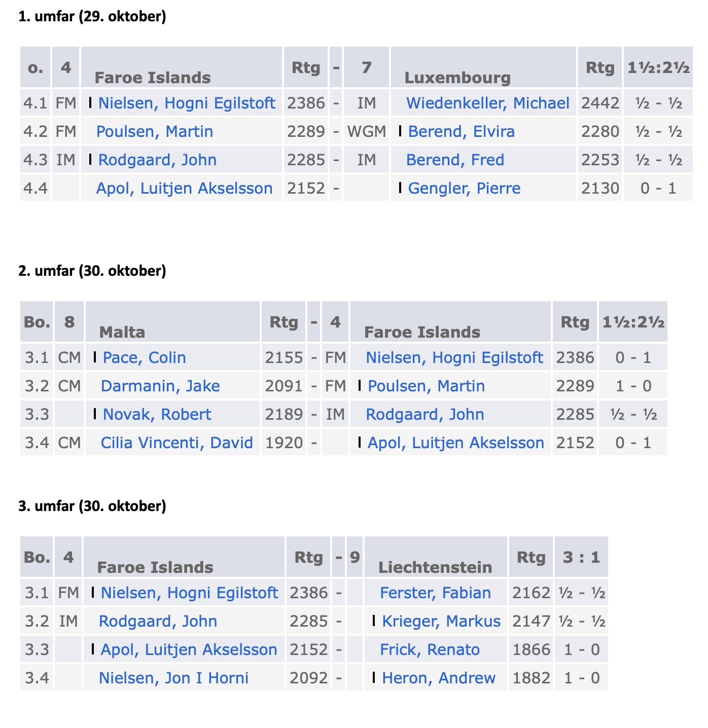Open Apol, Luitjen Akselsson in round 3
This screenshot has height=728, width=708.
coord(189,649)
